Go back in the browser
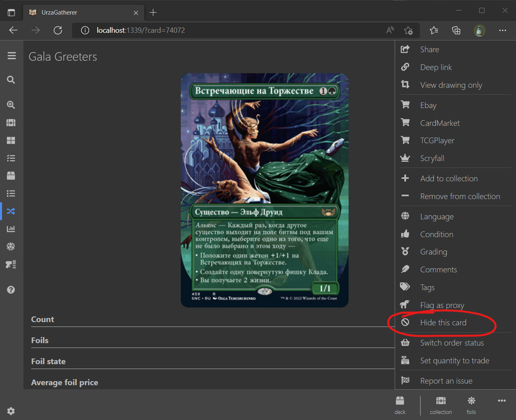 coord(13,30)
